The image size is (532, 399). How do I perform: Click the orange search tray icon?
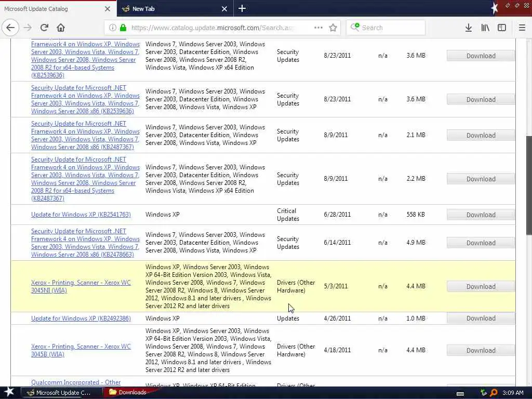pos(494,393)
